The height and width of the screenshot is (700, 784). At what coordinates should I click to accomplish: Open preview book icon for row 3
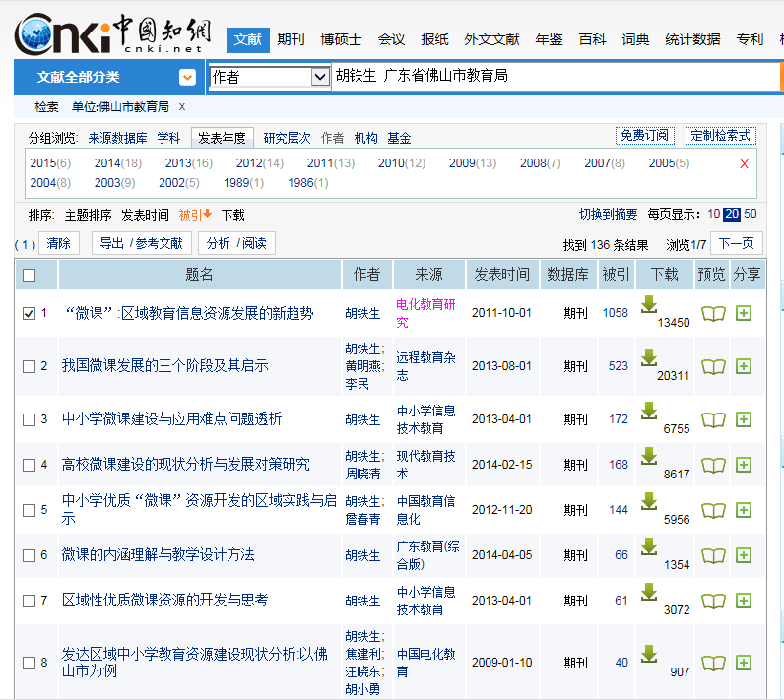[x=713, y=419]
